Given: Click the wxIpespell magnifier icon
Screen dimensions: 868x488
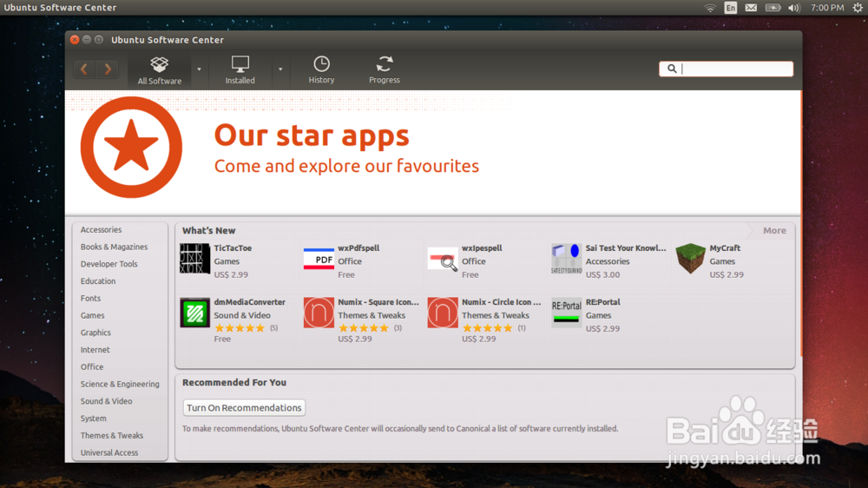Looking at the screenshot, I should pos(443,259).
